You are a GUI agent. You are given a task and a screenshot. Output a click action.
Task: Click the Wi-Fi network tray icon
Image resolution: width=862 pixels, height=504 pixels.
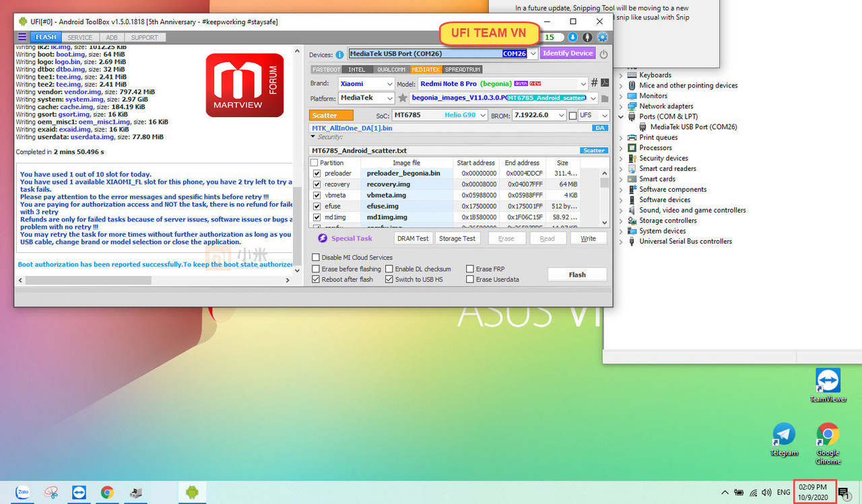753,493
